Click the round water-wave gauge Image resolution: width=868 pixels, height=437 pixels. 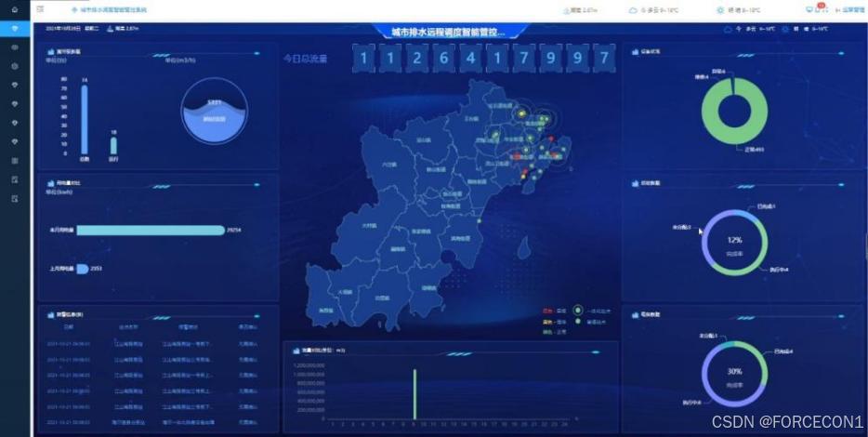pos(215,112)
